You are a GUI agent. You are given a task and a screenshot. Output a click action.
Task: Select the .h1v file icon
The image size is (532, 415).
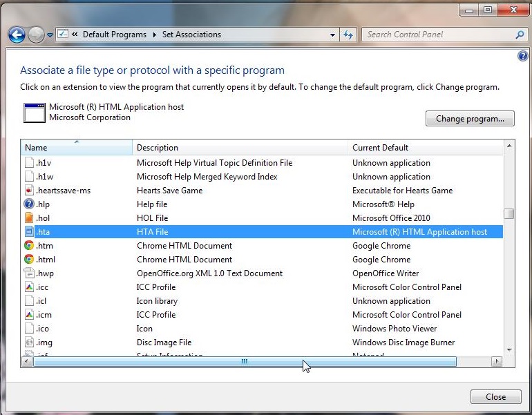(x=29, y=163)
